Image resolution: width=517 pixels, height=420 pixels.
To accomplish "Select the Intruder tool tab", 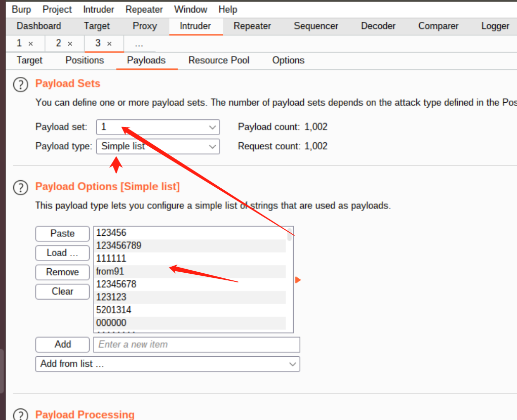I will click(x=195, y=26).
